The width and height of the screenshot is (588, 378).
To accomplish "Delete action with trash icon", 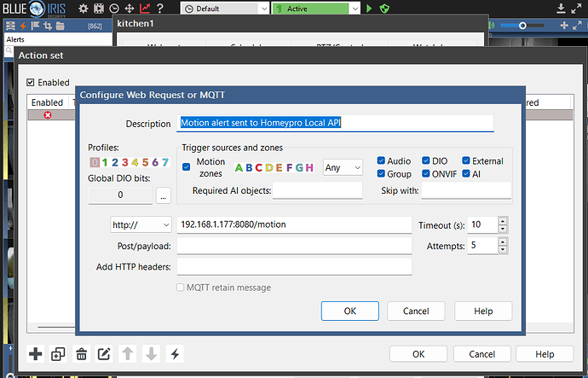I will pos(81,353).
